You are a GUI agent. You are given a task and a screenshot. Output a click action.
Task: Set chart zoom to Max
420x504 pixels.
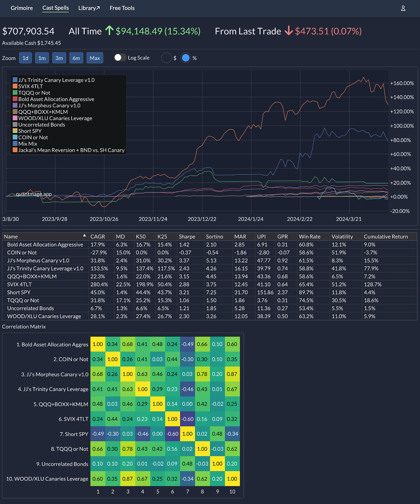(x=95, y=58)
